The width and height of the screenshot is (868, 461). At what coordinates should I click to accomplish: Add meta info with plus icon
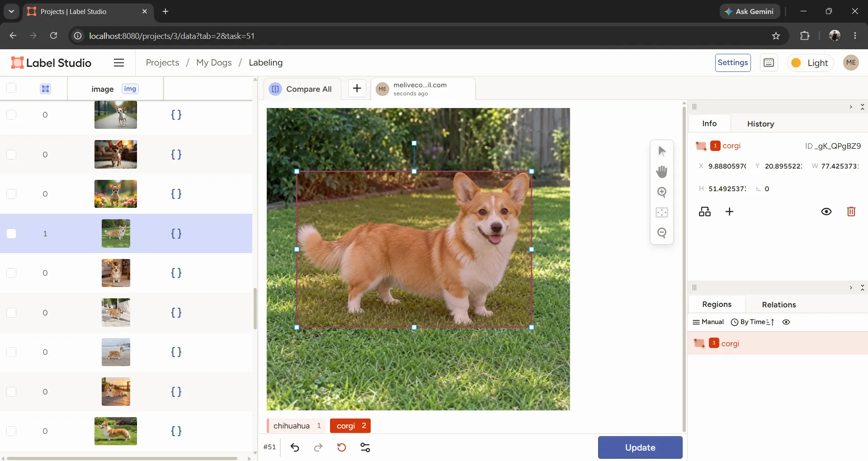[x=729, y=212]
